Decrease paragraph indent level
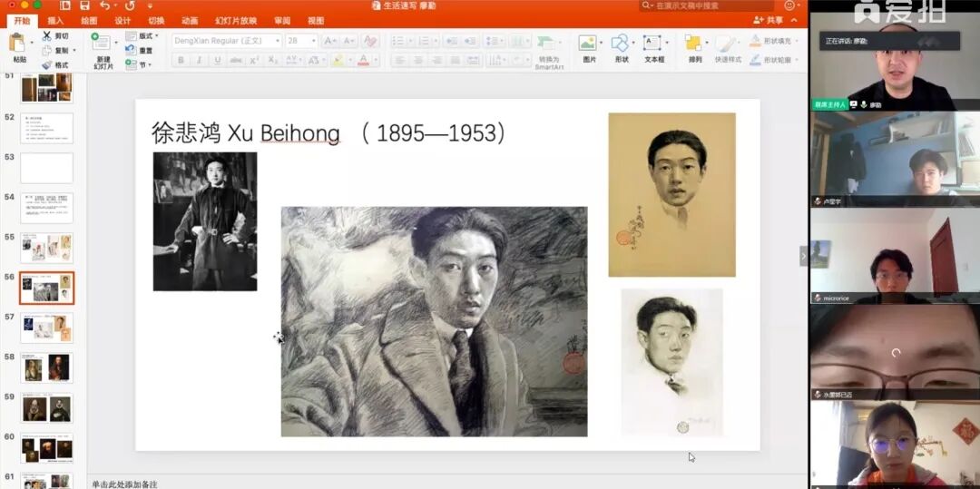The image size is (980, 489). tap(451, 41)
